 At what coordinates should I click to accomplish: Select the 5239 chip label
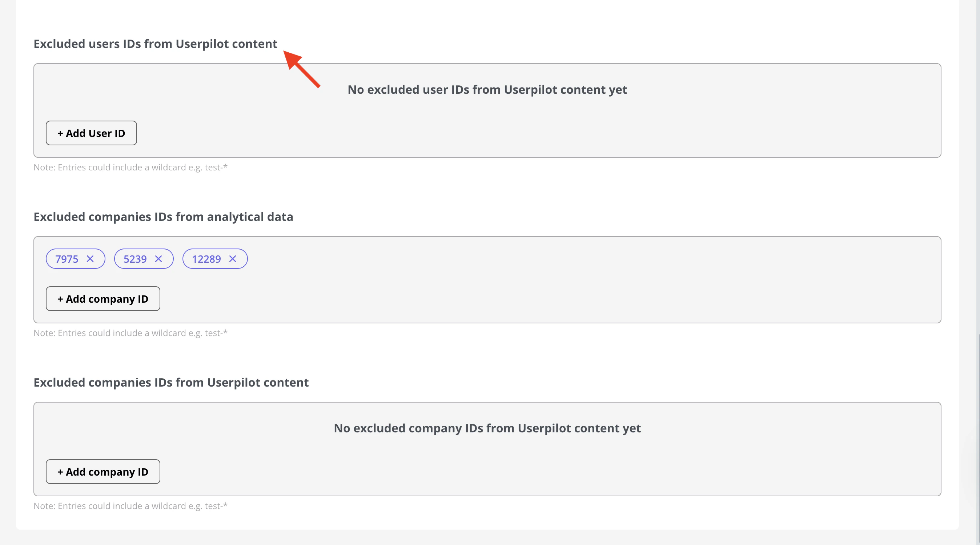135,259
